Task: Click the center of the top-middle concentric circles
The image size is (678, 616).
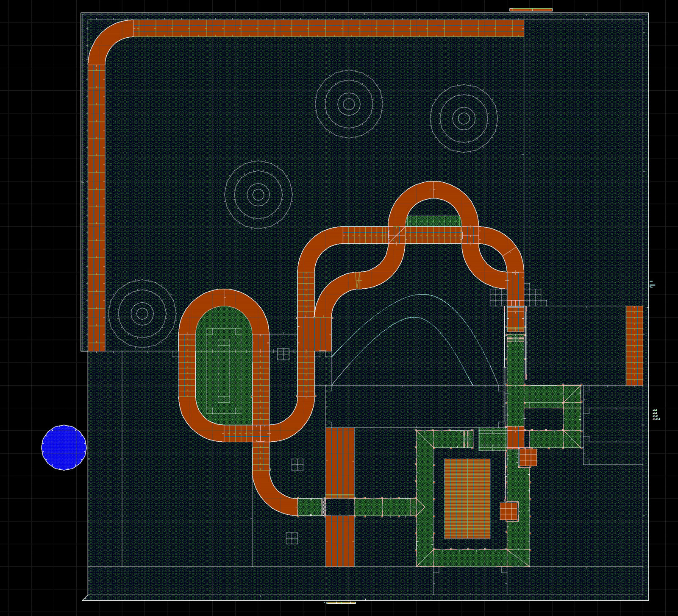Action: coord(349,104)
